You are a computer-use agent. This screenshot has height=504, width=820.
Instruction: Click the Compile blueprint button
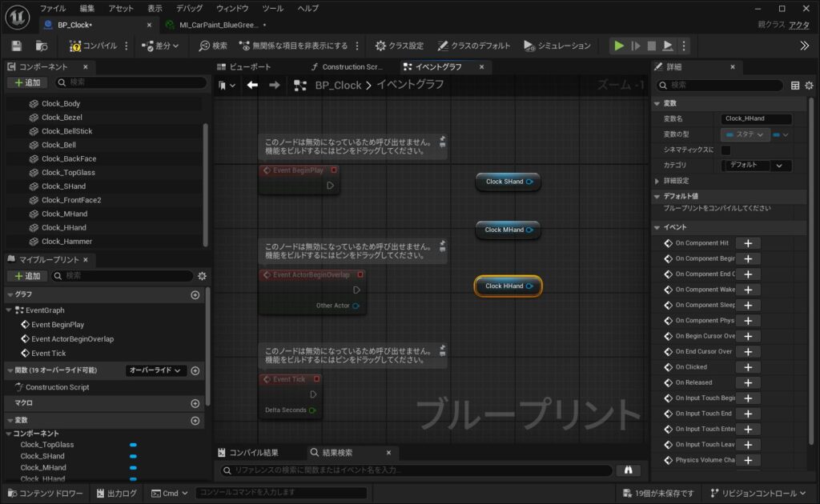tap(94, 46)
